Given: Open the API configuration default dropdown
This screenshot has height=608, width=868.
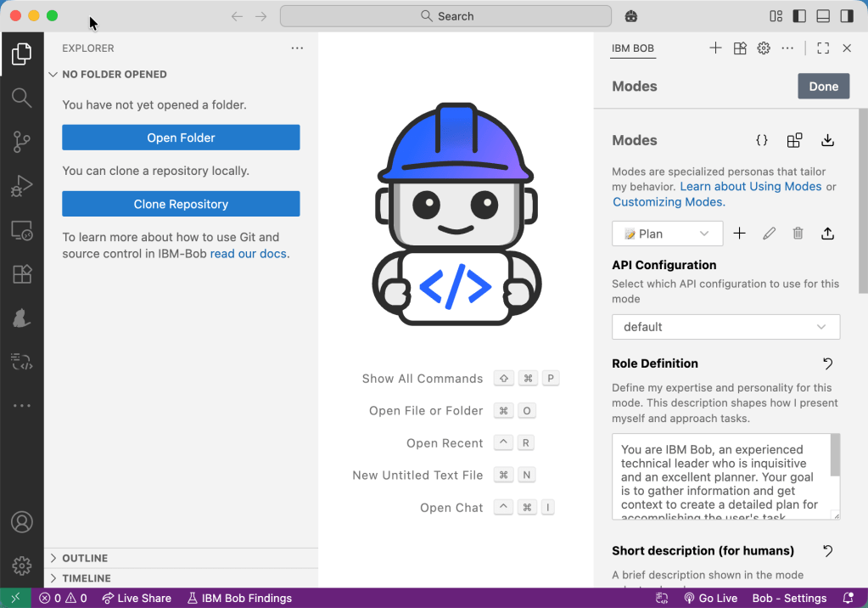Looking at the screenshot, I should (x=725, y=327).
